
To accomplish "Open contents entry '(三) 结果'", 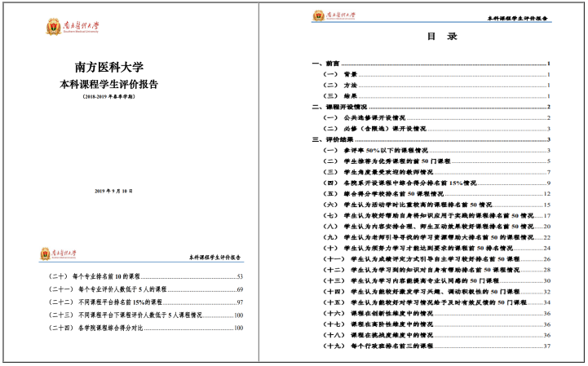I will (436, 96).
